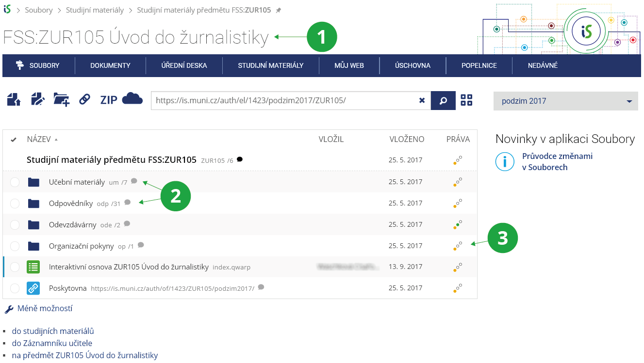The image size is (644, 363).
Task: Click the cloud icon in toolbar
Action: (x=132, y=99)
